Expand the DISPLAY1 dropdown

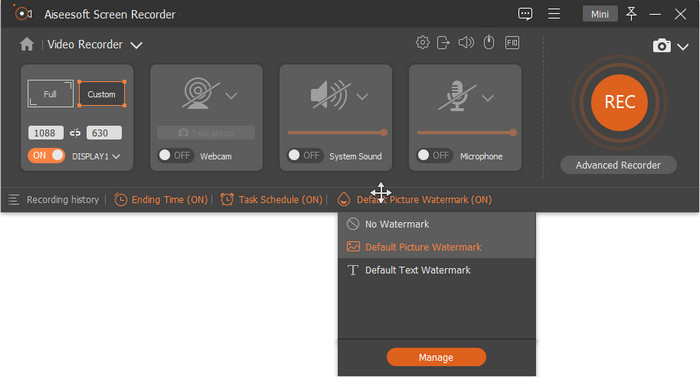pyautogui.click(x=116, y=156)
